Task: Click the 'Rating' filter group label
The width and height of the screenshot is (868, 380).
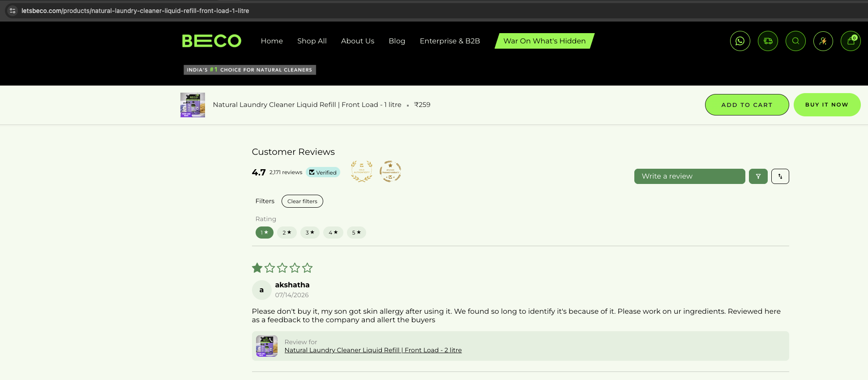Action: 266,219
